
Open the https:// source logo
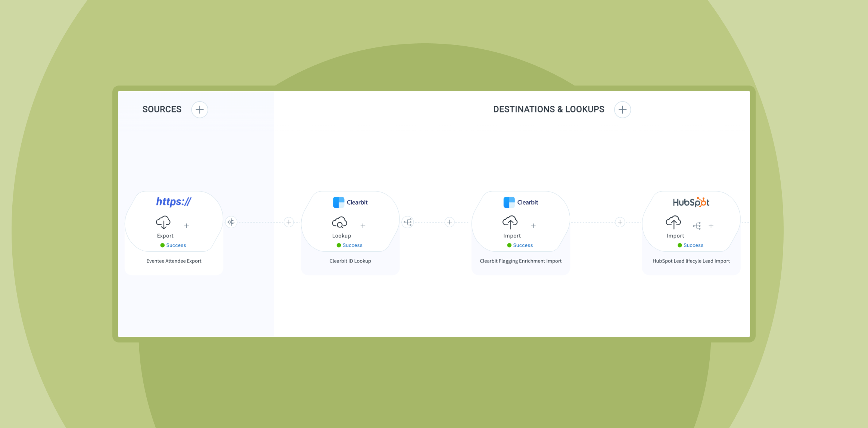click(x=174, y=202)
